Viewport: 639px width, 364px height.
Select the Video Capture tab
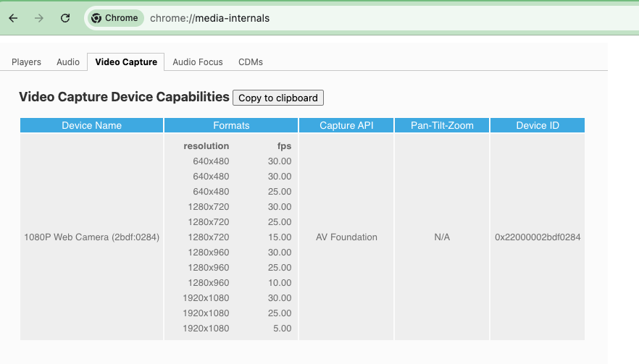coord(126,62)
